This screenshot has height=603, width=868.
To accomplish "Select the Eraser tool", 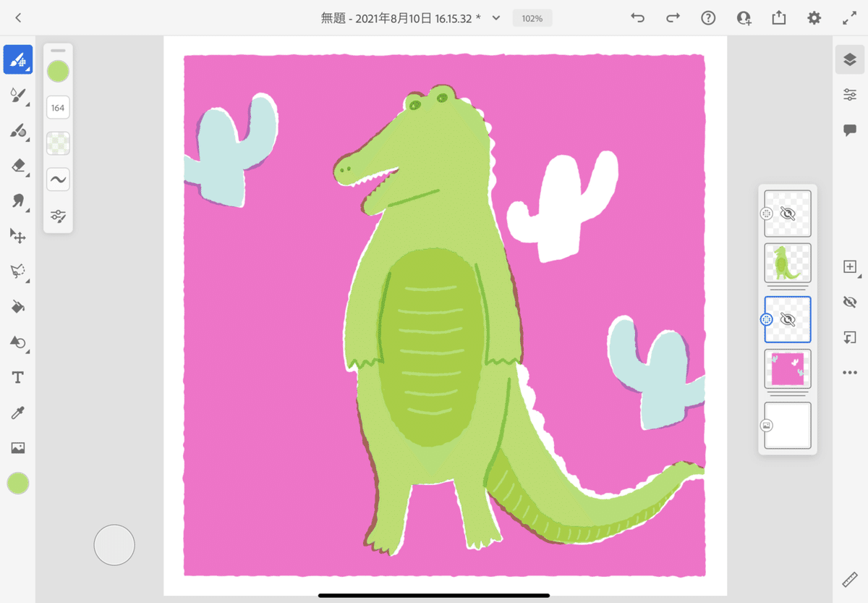I will click(18, 166).
